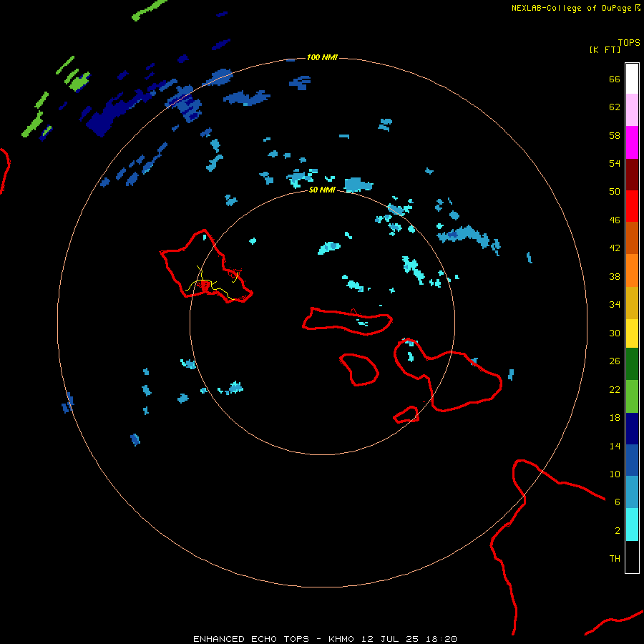Select the medium blue legend swatch
The height and width of the screenshot is (644, 644).
(x=632, y=460)
